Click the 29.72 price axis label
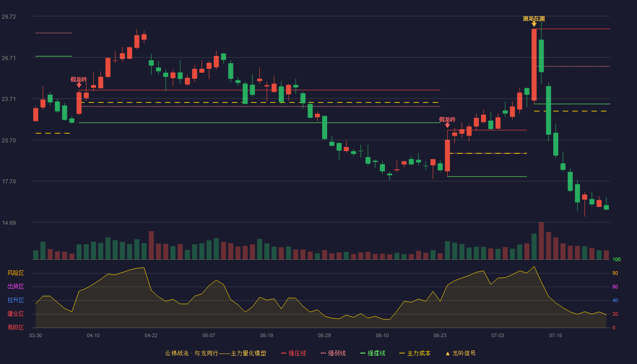The height and width of the screenshot is (364, 637). tap(9, 17)
